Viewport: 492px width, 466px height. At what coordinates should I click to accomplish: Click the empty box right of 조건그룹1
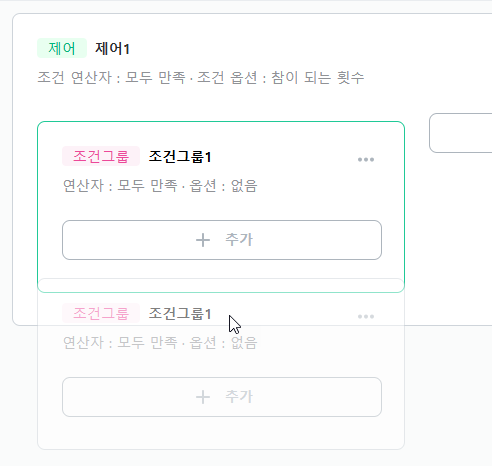click(x=461, y=133)
